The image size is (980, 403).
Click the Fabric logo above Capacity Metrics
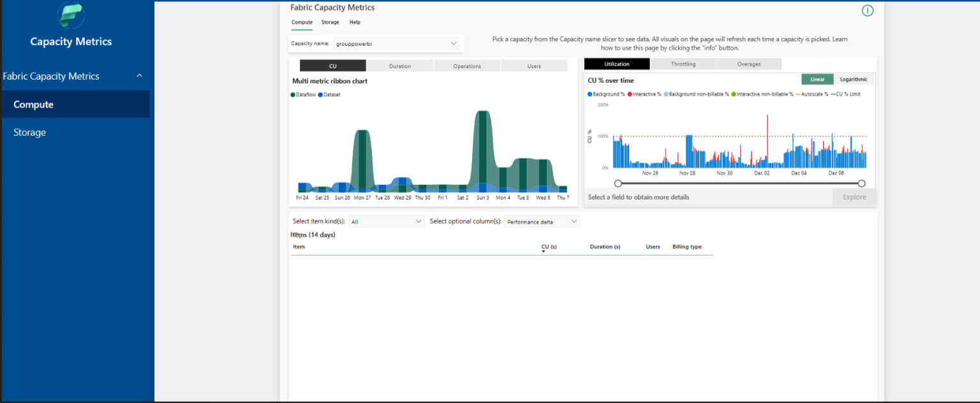(71, 15)
